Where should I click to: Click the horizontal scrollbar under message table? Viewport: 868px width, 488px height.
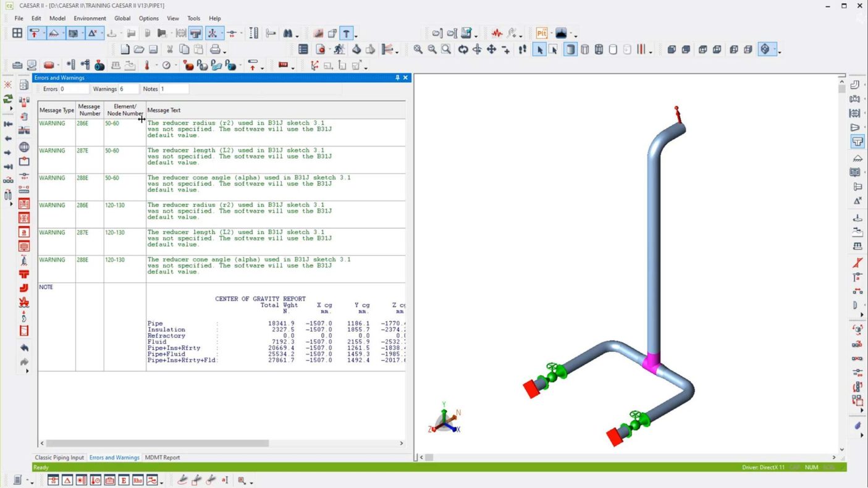[x=158, y=443]
